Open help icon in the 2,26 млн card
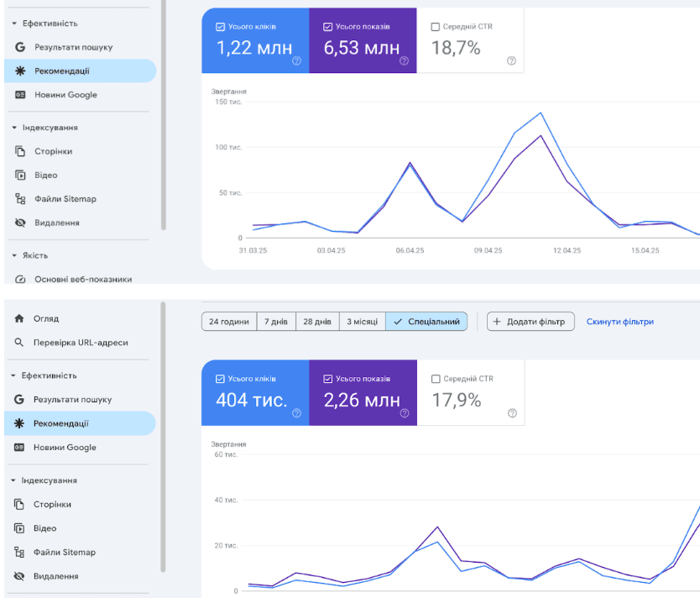This screenshot has width=700, height=598. 404,413
